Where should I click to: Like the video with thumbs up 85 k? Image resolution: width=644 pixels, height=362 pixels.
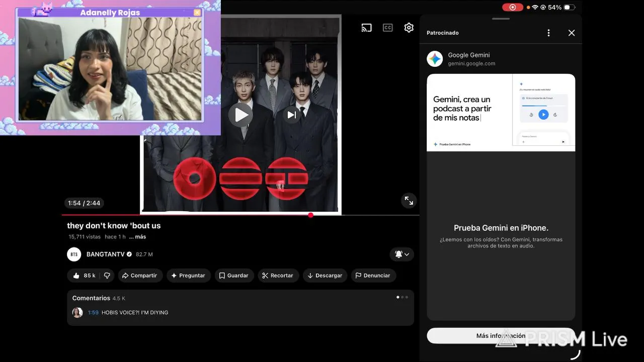point(84,276)
